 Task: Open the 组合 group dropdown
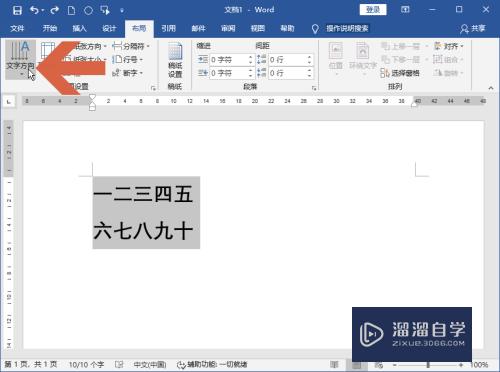coord(449,60)
